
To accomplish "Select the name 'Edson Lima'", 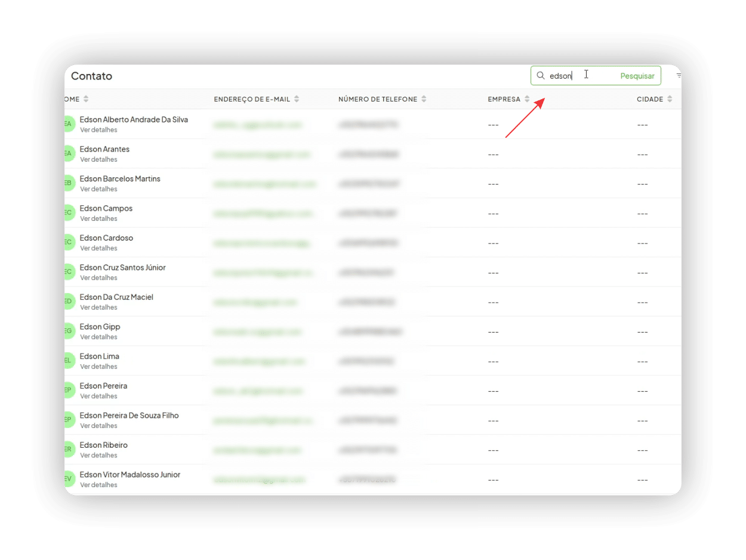I will click(x=99, y=356).
